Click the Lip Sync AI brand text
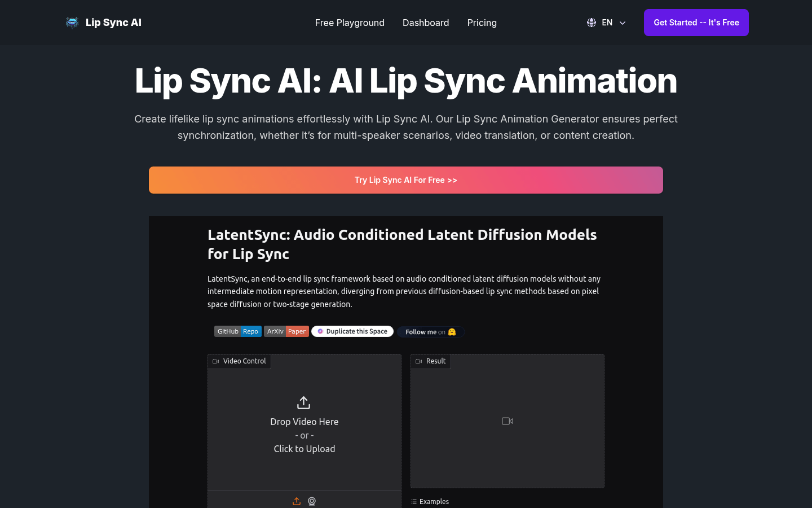Image resolution: width=812 pixels, height=508 pixels. (113, 23)
